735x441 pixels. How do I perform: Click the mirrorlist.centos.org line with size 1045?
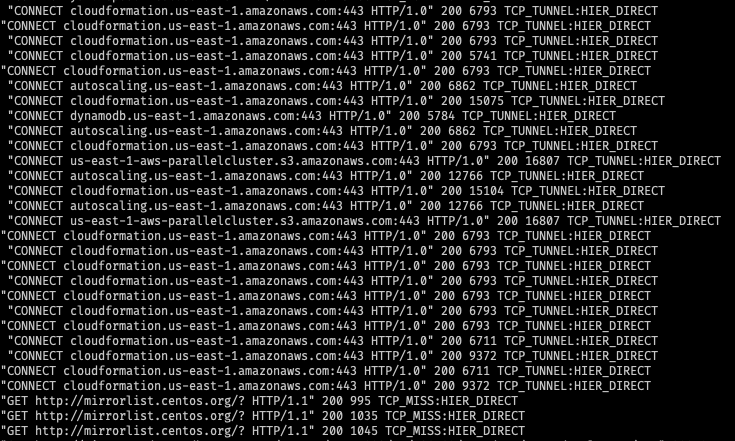[x=262, y=431]
